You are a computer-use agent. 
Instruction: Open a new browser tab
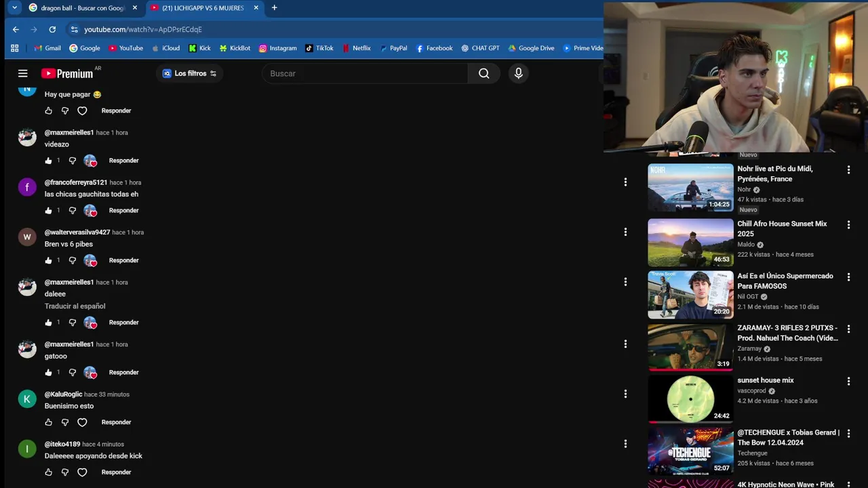[x=274, y=8]
